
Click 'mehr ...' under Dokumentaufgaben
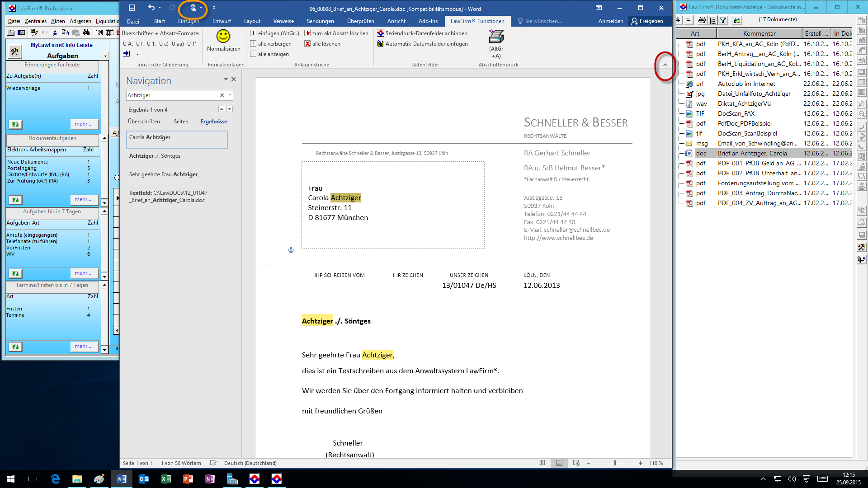[84, 199]
